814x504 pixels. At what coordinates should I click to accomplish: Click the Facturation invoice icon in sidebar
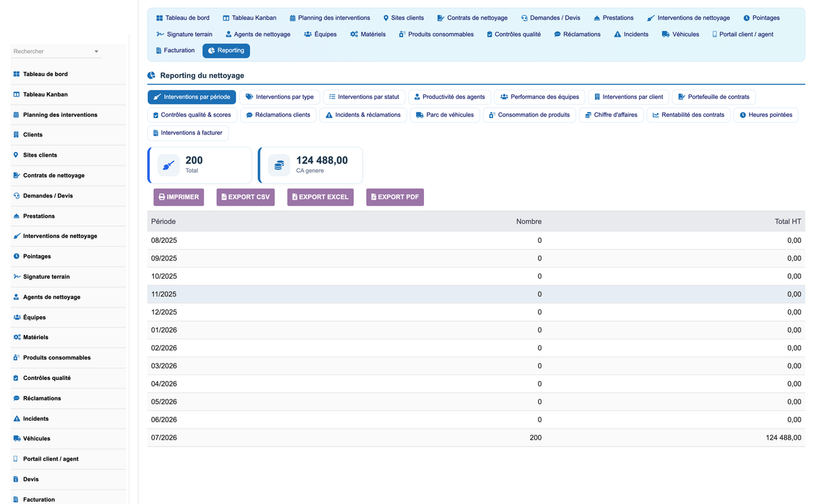[16, 499]
